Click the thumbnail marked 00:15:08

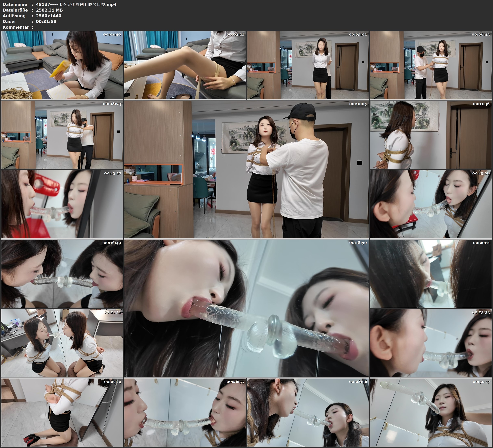coord(431,204)
